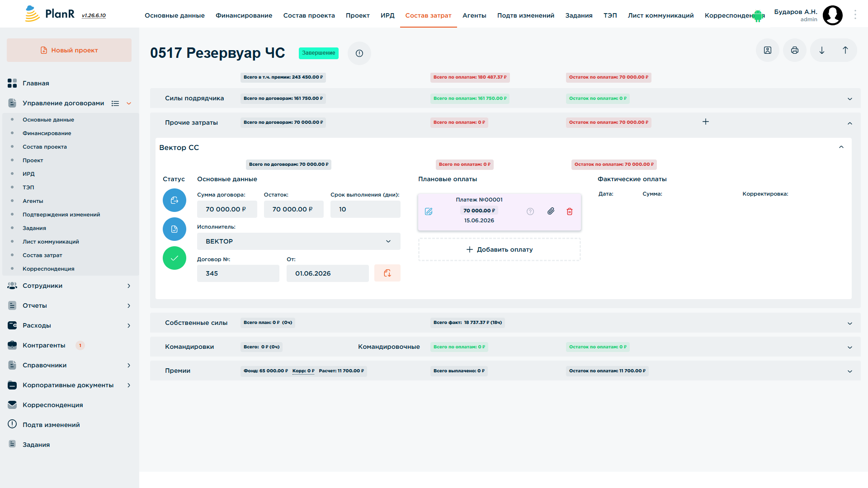868x488 pixels.
Task: Click the print icon in header
Action: [794, 51]
